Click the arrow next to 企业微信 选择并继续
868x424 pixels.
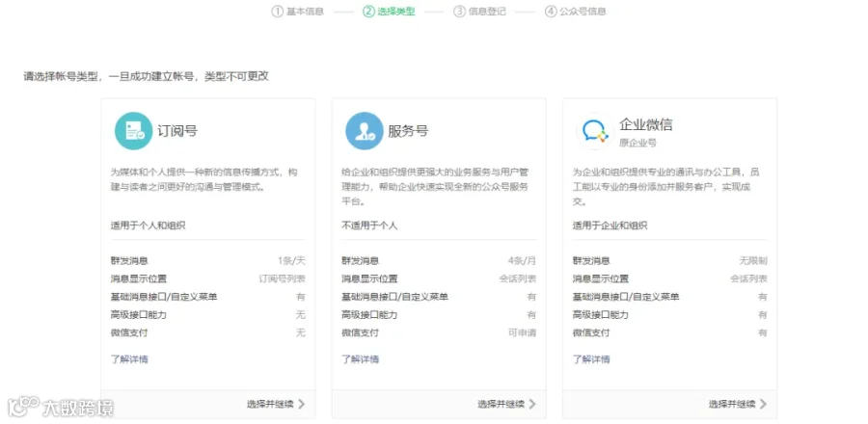click(x=763, y=404)
